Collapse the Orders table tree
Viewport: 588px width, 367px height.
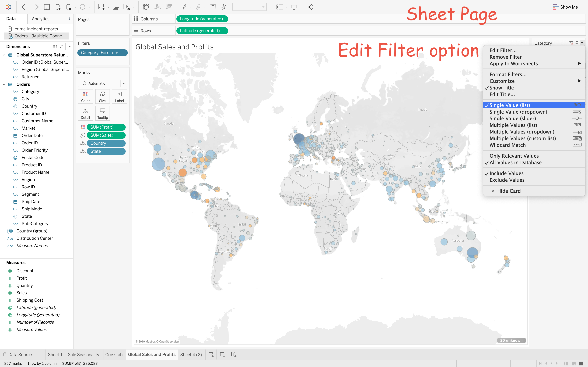pyautogui.click(x=4, y=84)
